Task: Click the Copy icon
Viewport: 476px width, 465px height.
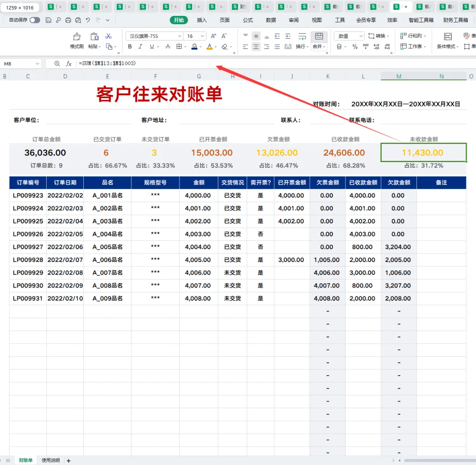Action: pyautogui.click(x=109, y=46)
